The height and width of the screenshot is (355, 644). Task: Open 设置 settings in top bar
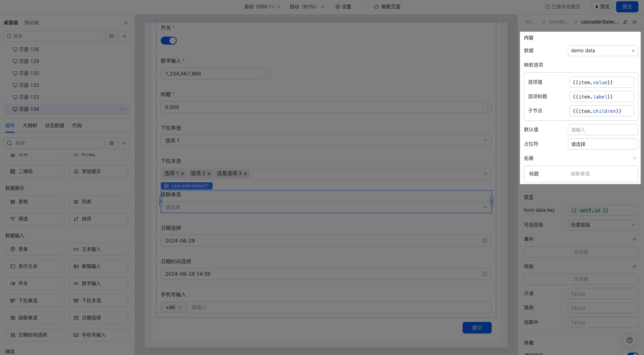pyautogui.click(x=343, y=7)
